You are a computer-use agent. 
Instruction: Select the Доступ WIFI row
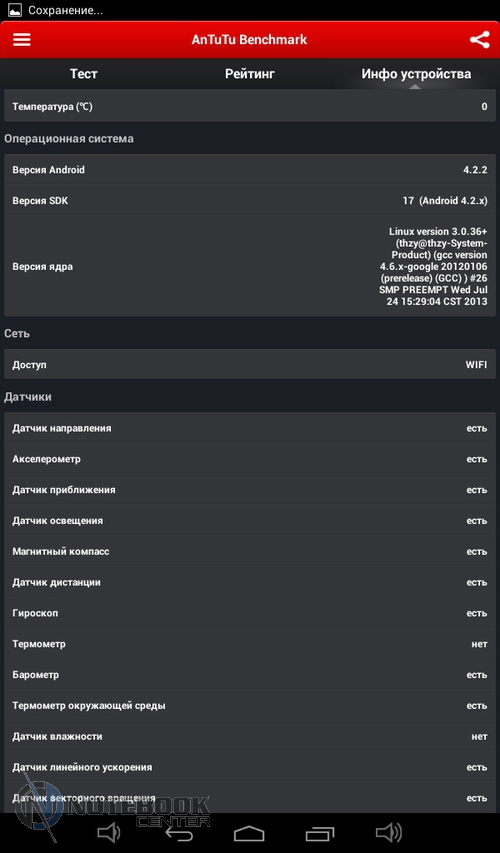[x=250, y=364]
